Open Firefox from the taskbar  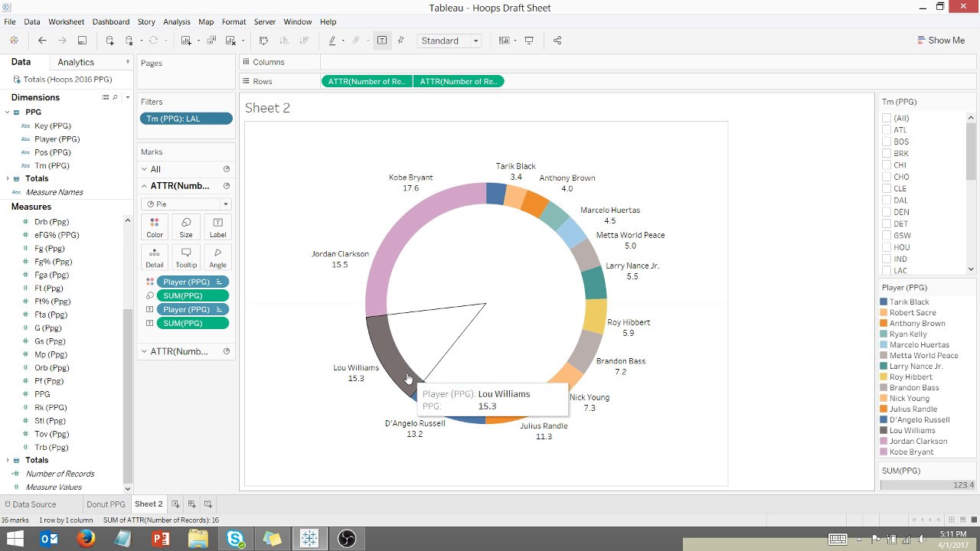click(x=86, y=539)
